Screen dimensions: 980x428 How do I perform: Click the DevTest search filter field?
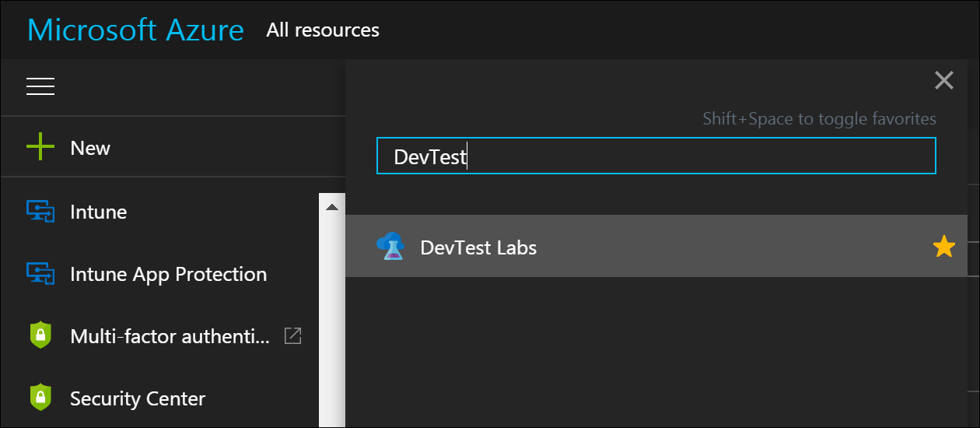(x=656, y=156)
